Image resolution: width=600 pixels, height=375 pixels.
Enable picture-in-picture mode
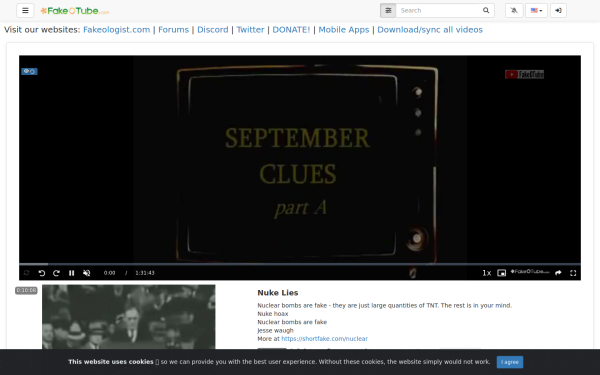[501, 273]
